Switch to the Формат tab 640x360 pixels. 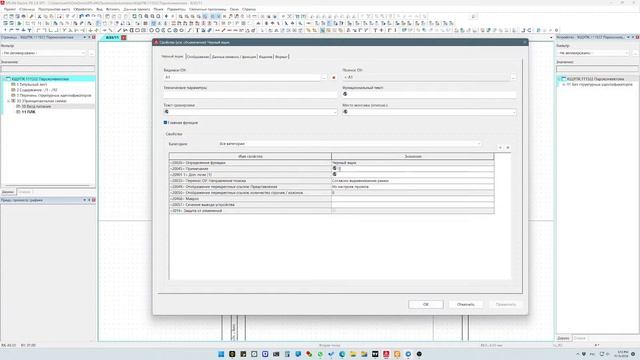point(281,57)
